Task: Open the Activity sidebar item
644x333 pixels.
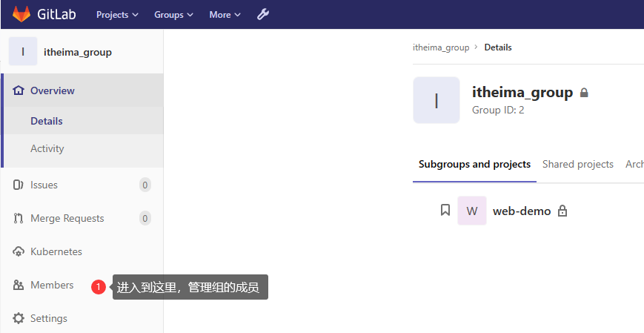Action: 82,148
